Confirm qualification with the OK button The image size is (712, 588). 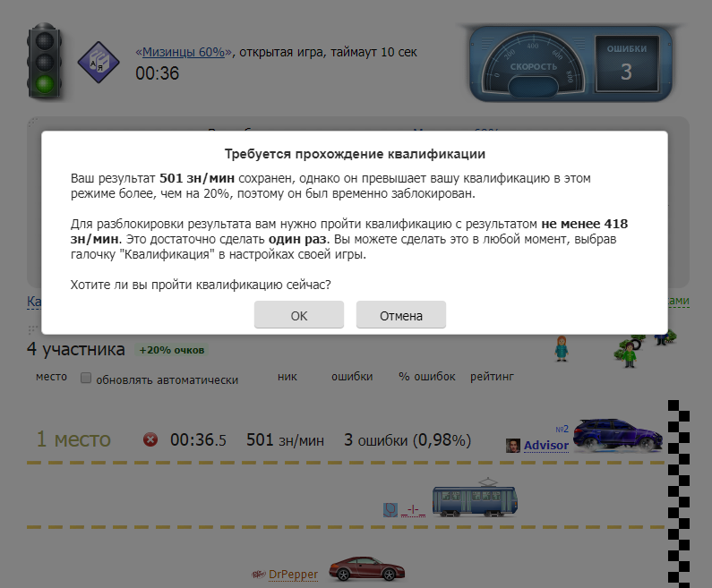click(x=299, y=315)
